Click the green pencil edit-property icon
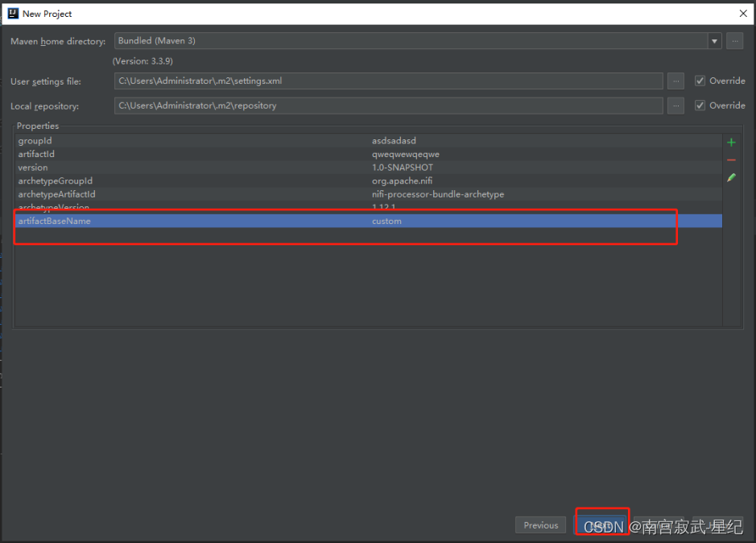The image size is (756, 543). click(x=731, y=177)
